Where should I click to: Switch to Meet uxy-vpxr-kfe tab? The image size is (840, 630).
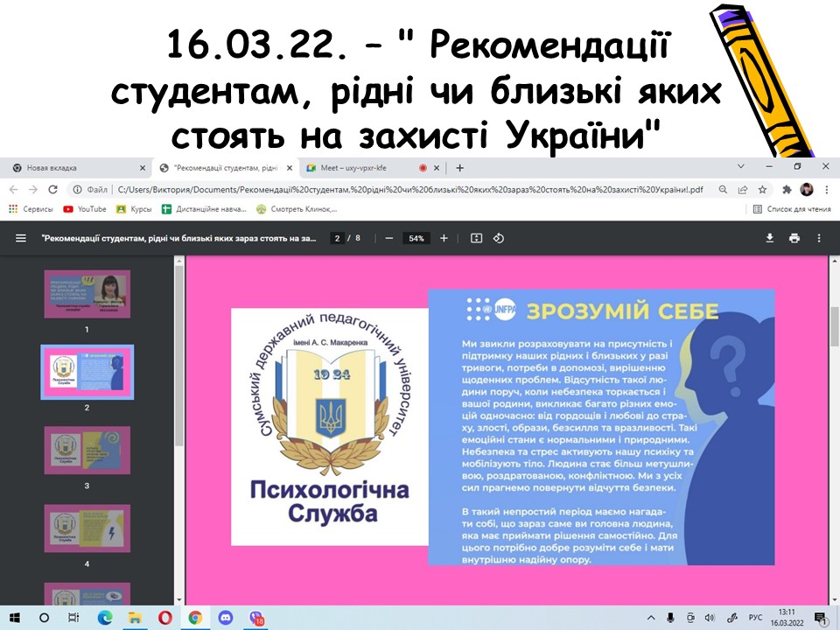[373, 168]
